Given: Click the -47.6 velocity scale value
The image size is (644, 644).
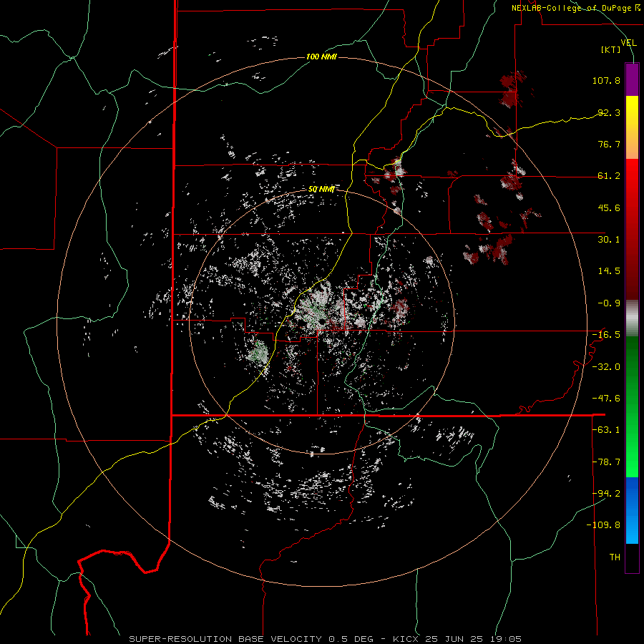Looking at the screenshot, I should point(606,399).
